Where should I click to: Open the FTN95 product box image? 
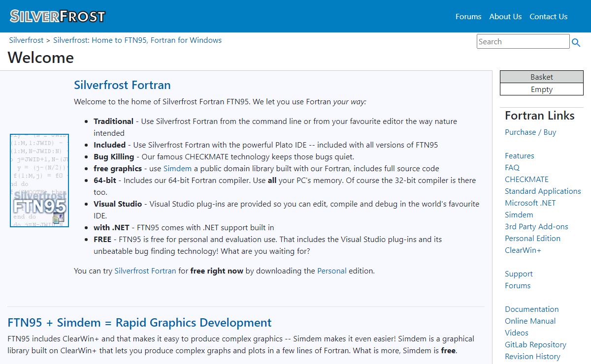click(x=39, y=181)
